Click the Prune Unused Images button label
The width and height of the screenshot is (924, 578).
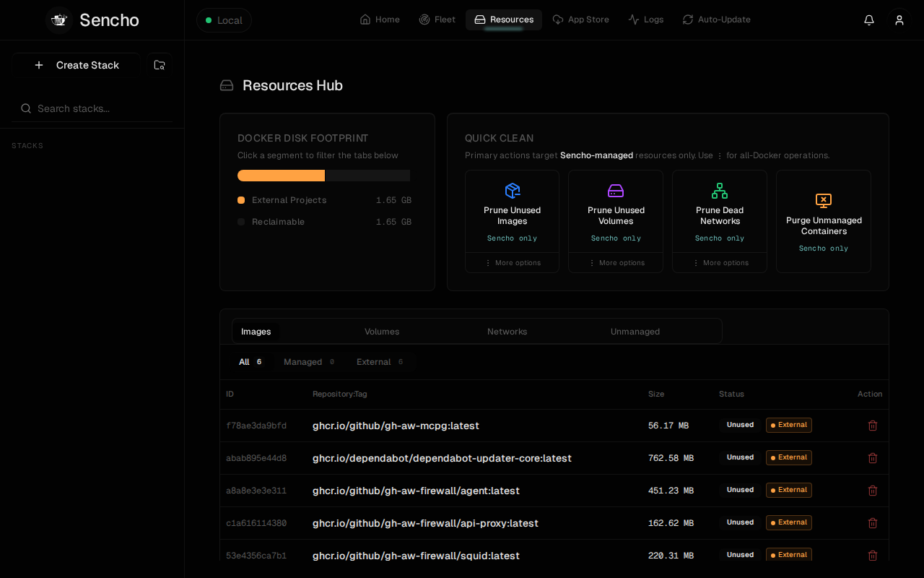click(x=513, y=216)
